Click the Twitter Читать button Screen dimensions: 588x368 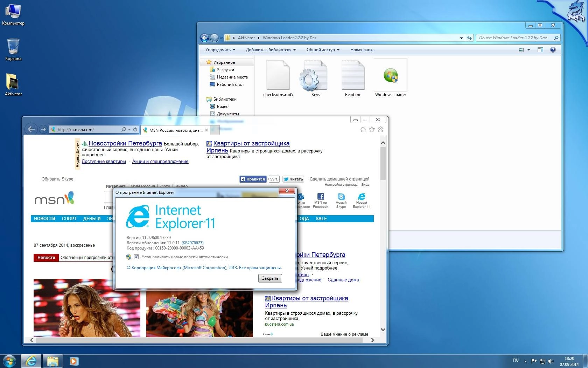293,179
